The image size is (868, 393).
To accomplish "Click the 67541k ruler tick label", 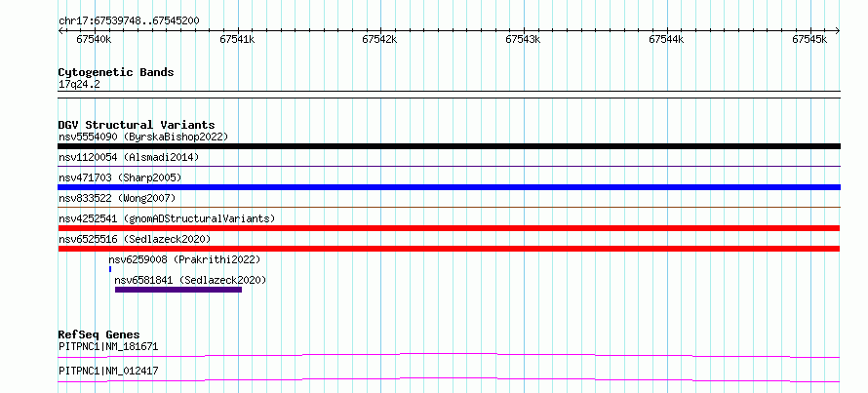I will (x=237, y=39).
